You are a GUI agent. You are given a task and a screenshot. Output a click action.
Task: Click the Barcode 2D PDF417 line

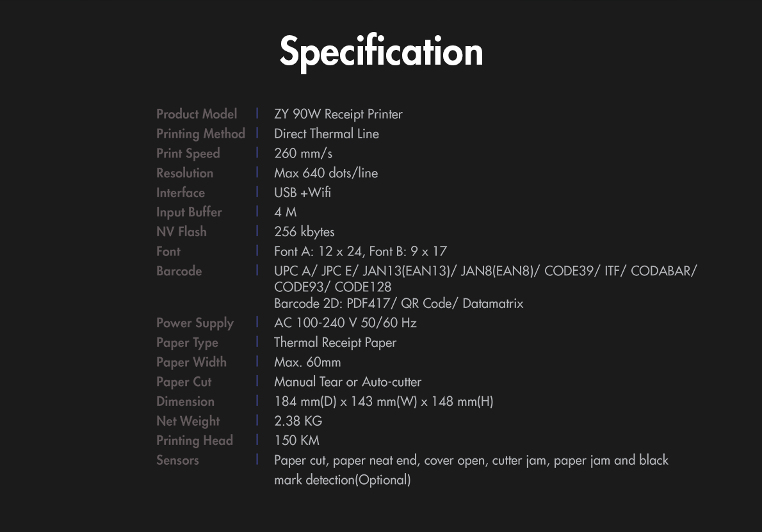pos(398,303)
